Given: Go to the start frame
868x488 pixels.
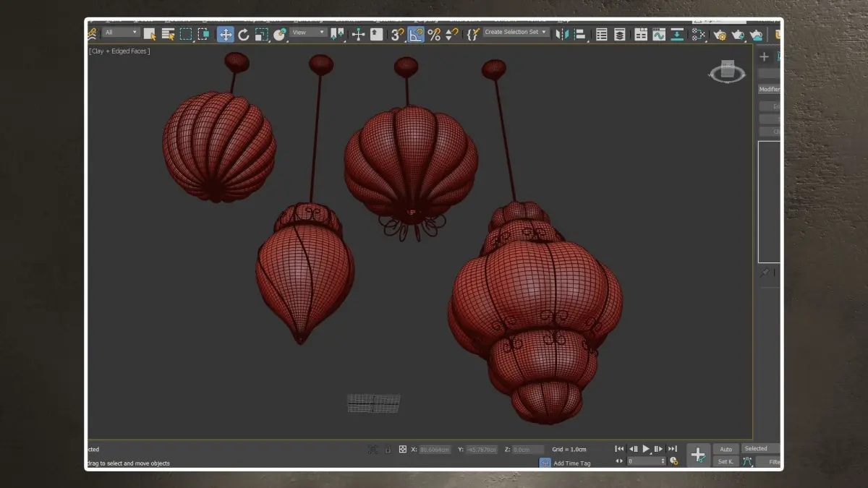Looking at the screenshot, I should pos(619,449).
